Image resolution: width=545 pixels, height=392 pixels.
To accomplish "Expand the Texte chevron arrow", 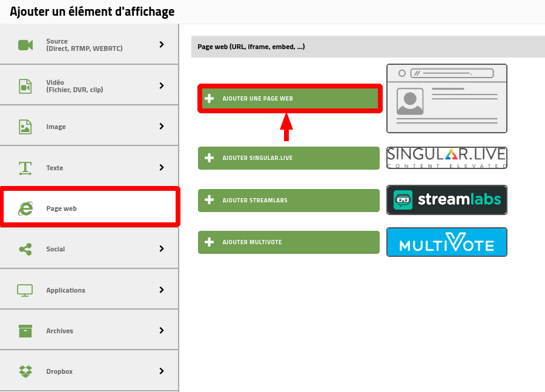I will 162,168.
